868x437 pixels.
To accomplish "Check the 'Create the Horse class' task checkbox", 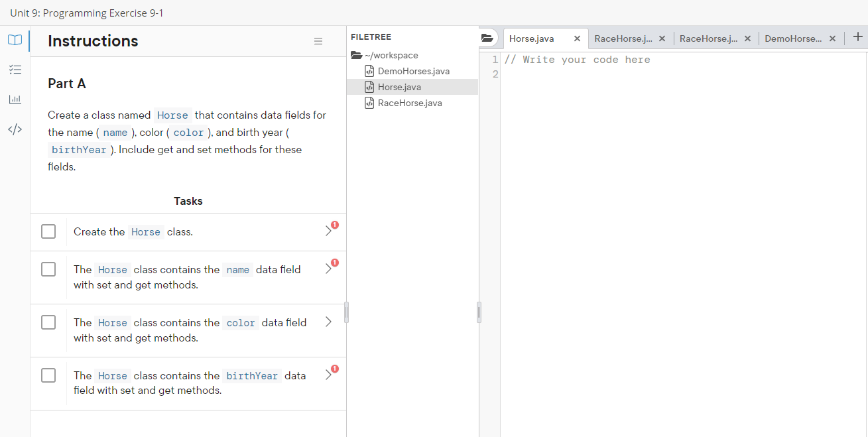I will click(48, 231).
